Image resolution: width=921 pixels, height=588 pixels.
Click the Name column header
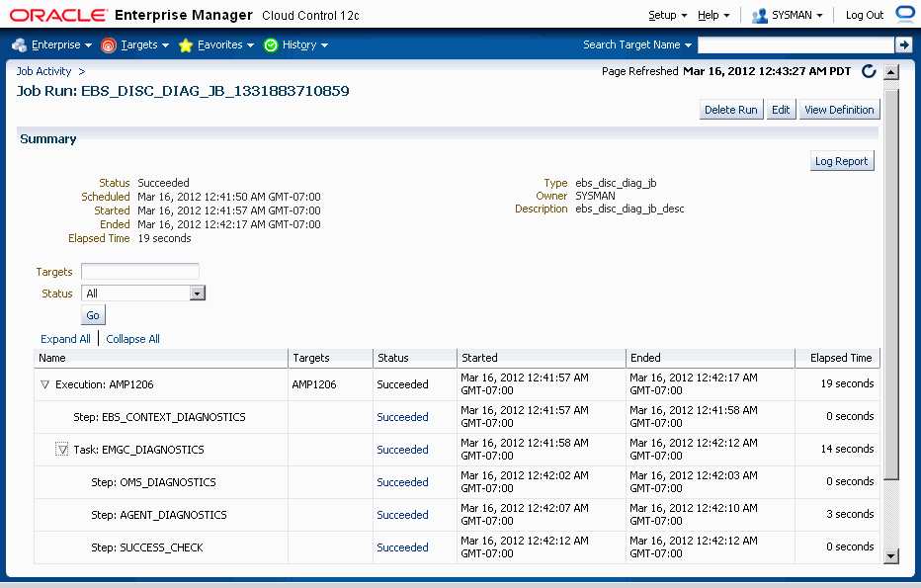coord(161,358)
